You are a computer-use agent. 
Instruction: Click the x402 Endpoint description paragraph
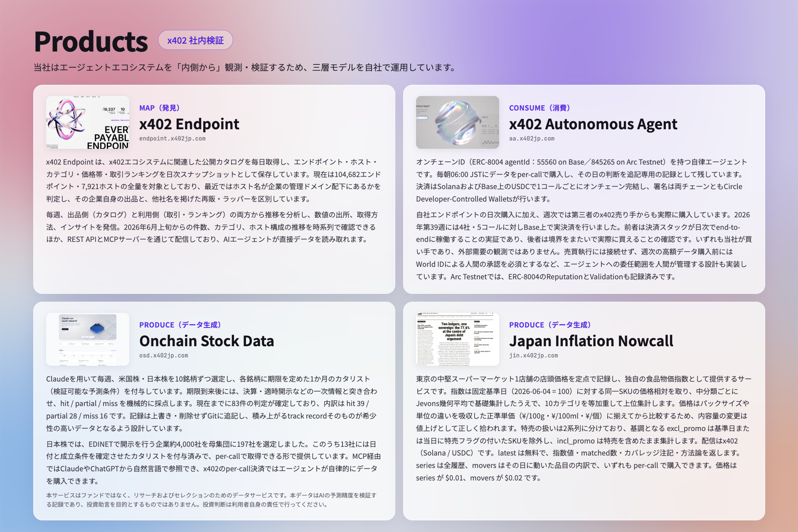(x=214, y=180)
